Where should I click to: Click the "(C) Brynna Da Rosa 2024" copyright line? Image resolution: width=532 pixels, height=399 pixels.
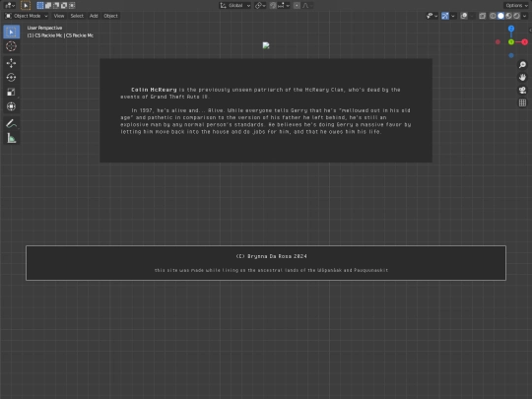[x=271, y=256]
